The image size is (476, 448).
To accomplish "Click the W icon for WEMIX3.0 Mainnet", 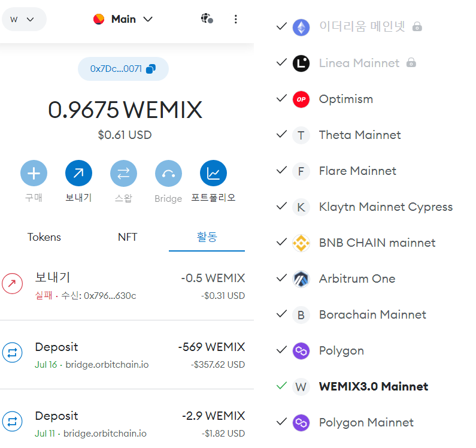I will (x=301, y=387).
